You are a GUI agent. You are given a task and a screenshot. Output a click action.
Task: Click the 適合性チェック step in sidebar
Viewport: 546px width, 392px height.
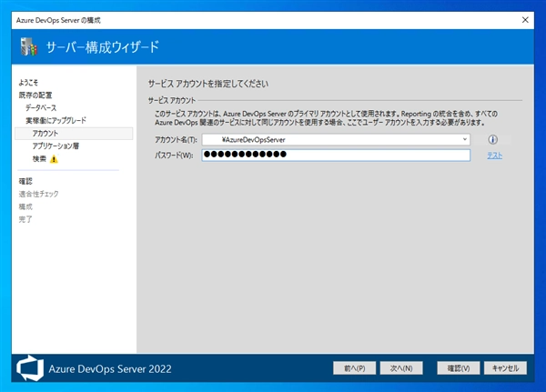point(38,194)
